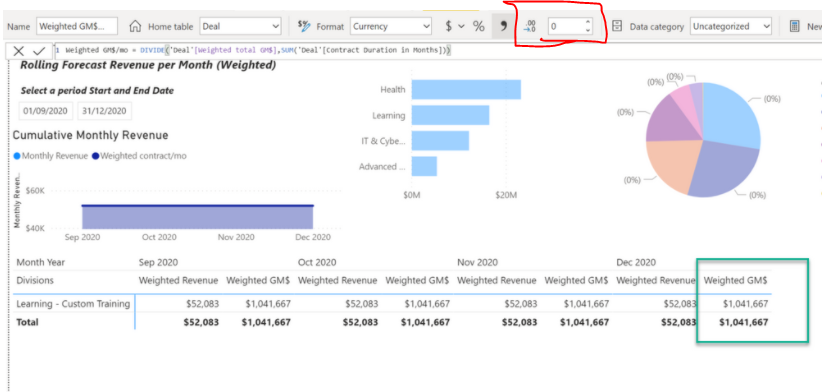
Task: Click the Dec 2020 matrix column header
Action: (x=636, y=262)
